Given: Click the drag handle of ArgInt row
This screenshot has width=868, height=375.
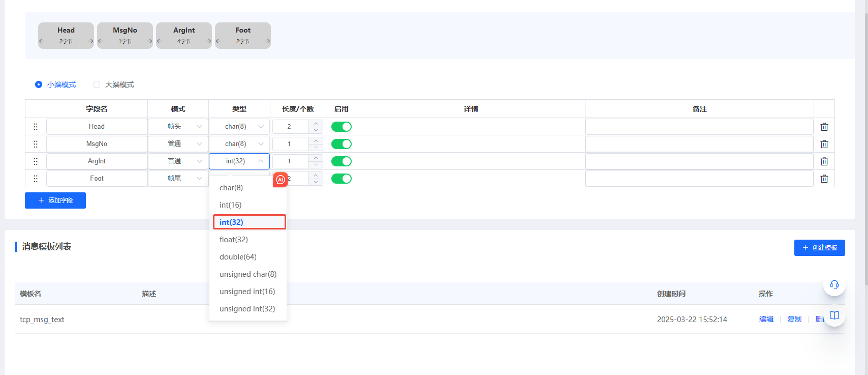Looking at the screenshot, I should pyautogui.click(x=36, y=161).
